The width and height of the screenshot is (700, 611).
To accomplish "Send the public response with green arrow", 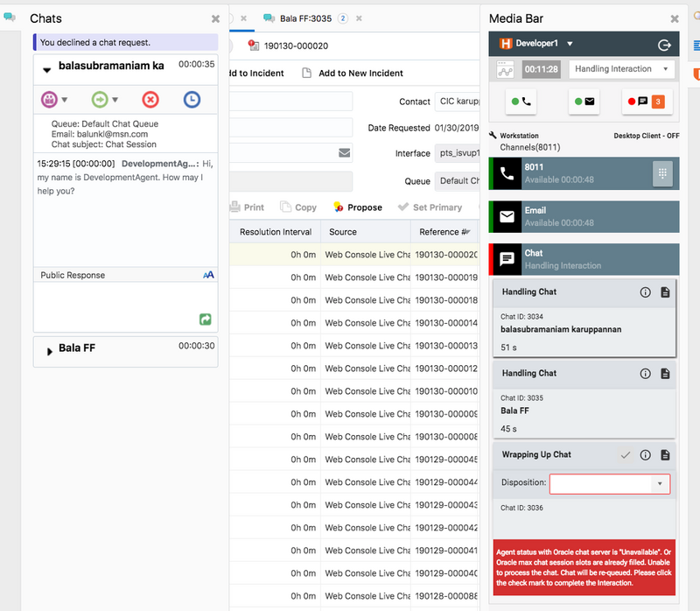I will (x=205, y=320).
